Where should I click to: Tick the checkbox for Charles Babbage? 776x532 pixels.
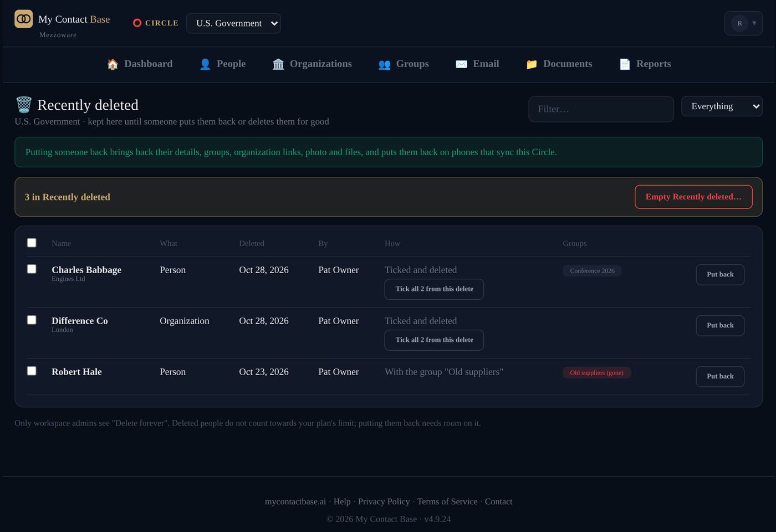(32, 269)
